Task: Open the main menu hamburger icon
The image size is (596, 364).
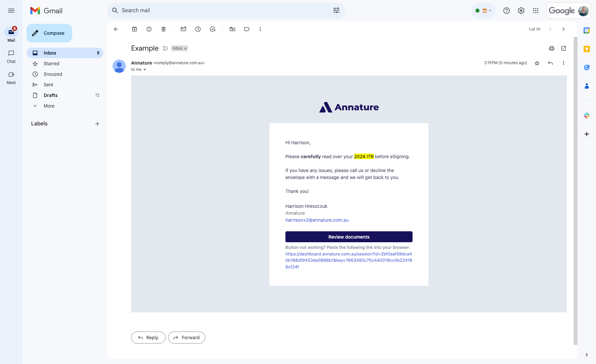Action: click(11, 11)
